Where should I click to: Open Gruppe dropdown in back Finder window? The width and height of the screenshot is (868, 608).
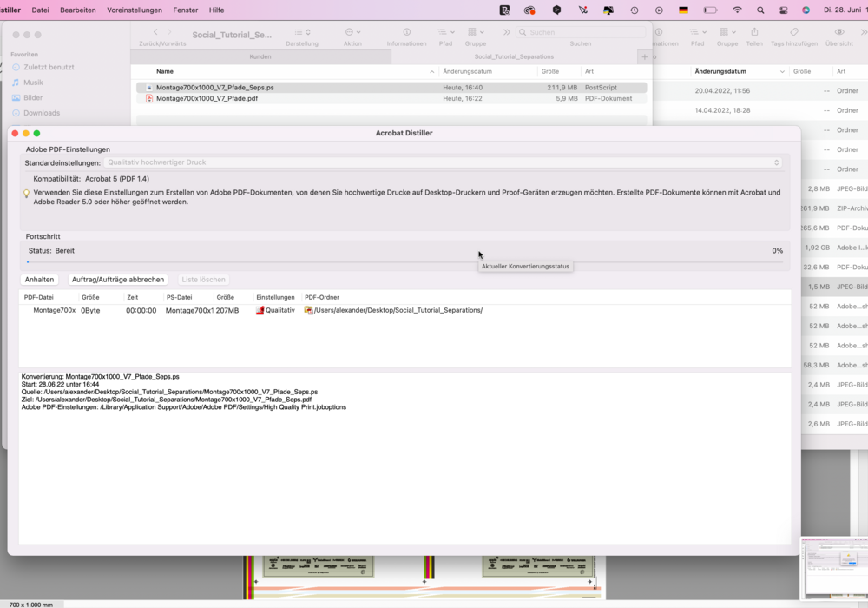coord(727,32)
